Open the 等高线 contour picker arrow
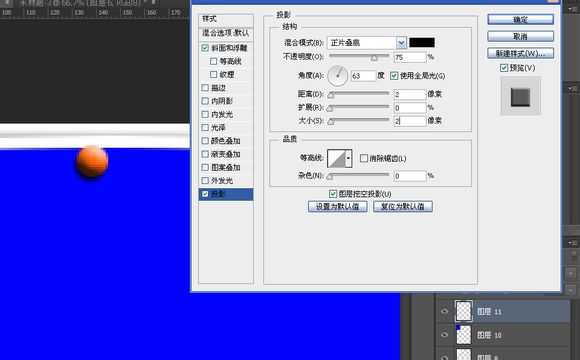 click(348, 158)
